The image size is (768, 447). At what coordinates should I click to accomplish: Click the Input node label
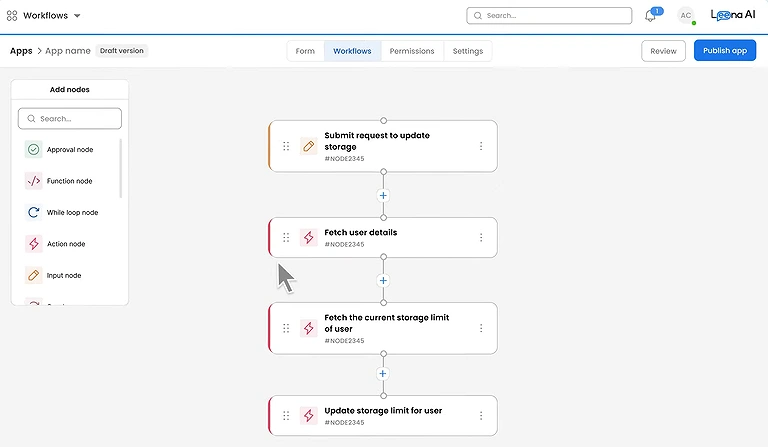(64, 276)
